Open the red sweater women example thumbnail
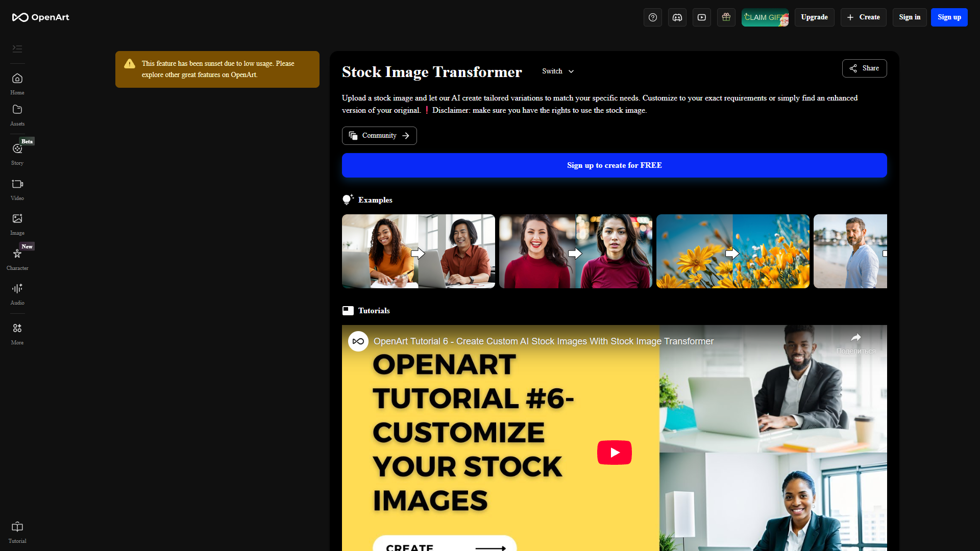Screen dimensions: 980x551 tap(576, 252)
